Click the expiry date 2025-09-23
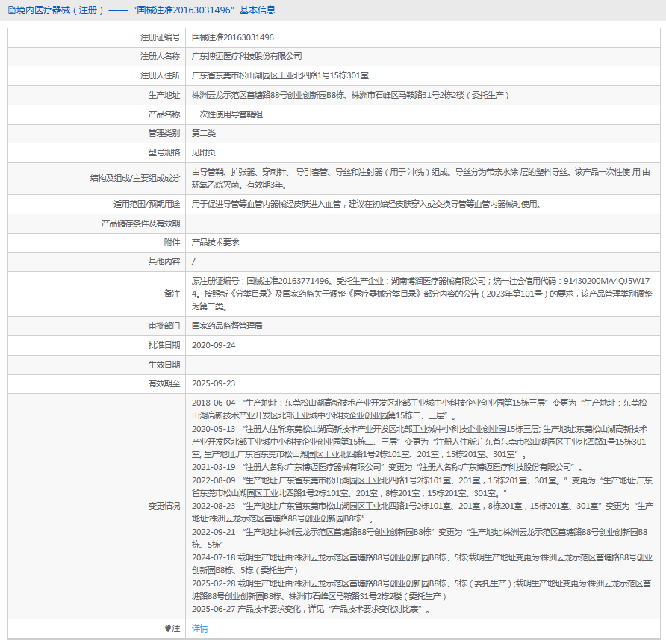 [214, 383]
